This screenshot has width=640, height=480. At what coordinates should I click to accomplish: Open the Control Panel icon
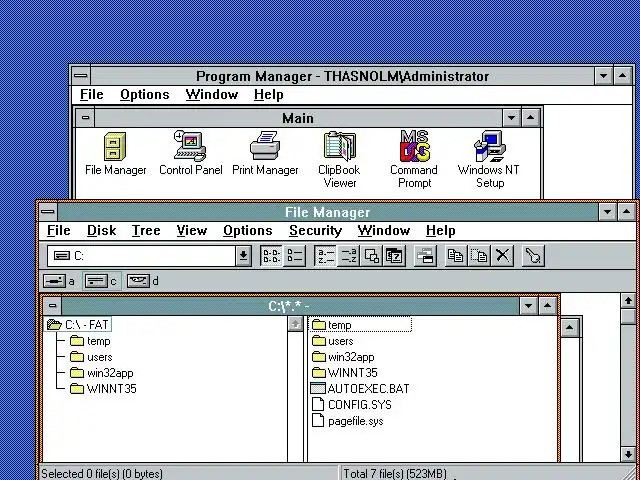pyautogui.click(x=191, y=153)
